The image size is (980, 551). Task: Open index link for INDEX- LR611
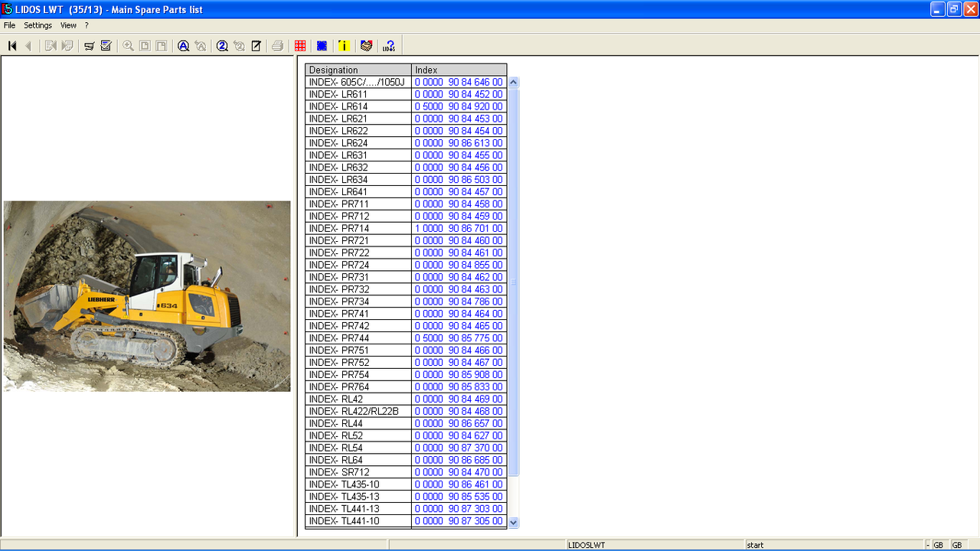(459, 94)
